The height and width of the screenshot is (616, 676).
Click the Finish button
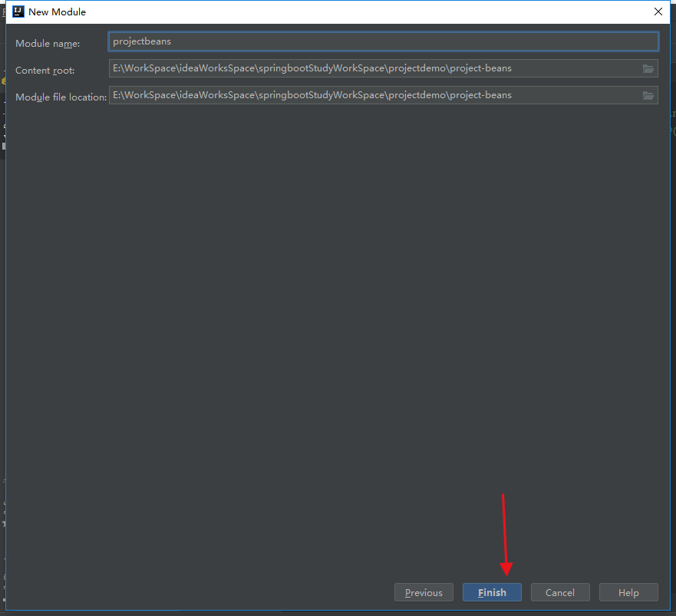click(x=492, y=592)
